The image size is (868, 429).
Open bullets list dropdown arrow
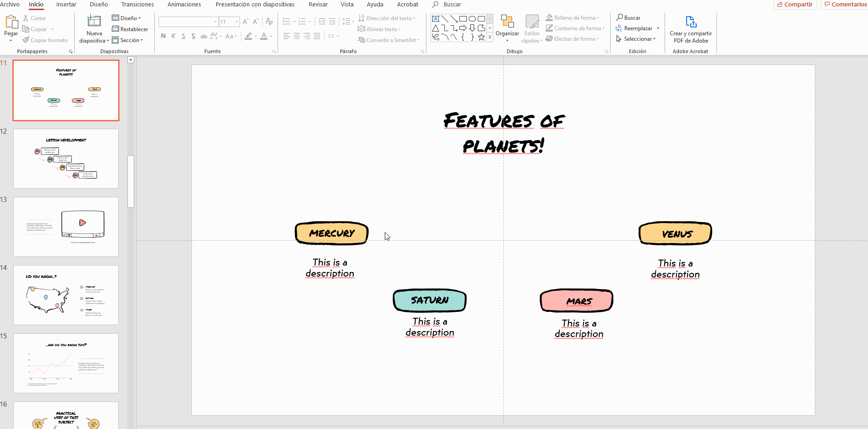[x=294, y=22]
